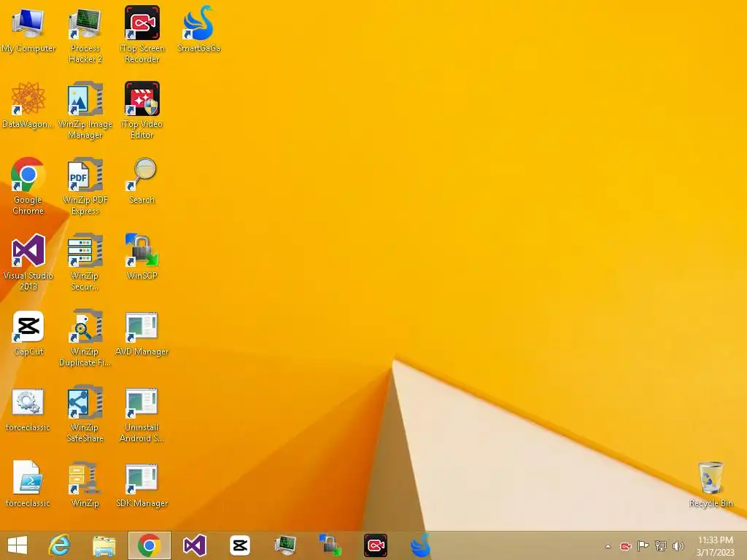Launch Internet Explorer from taskbar
The image size is (747, 560).
pyautogui.click(x=60, y=545)
